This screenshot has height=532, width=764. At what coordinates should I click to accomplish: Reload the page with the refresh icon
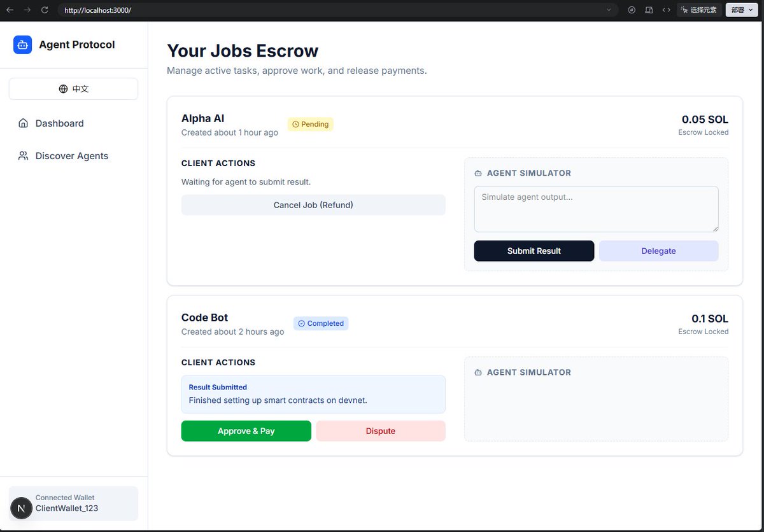point(44,10)
